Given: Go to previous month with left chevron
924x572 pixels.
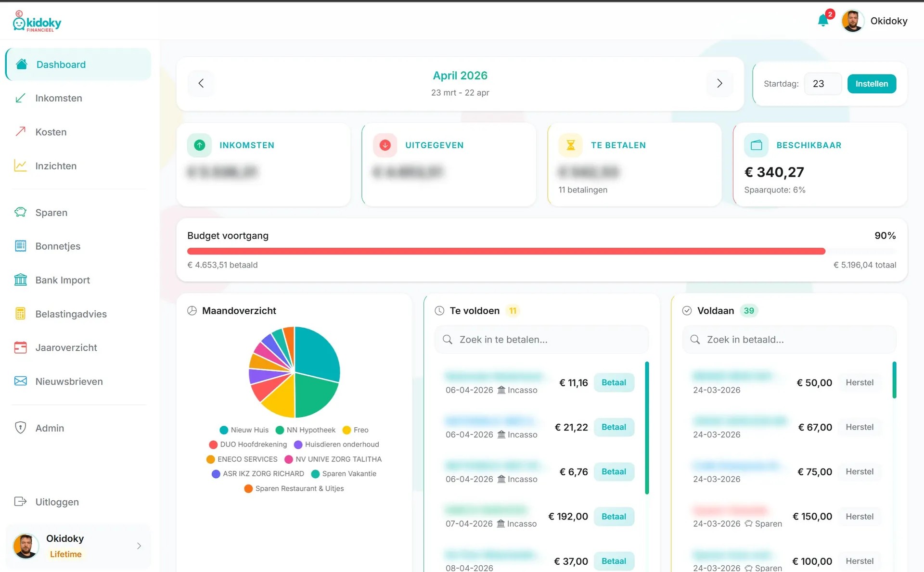Looking at the screenshot, I should [x=201, y=83].
